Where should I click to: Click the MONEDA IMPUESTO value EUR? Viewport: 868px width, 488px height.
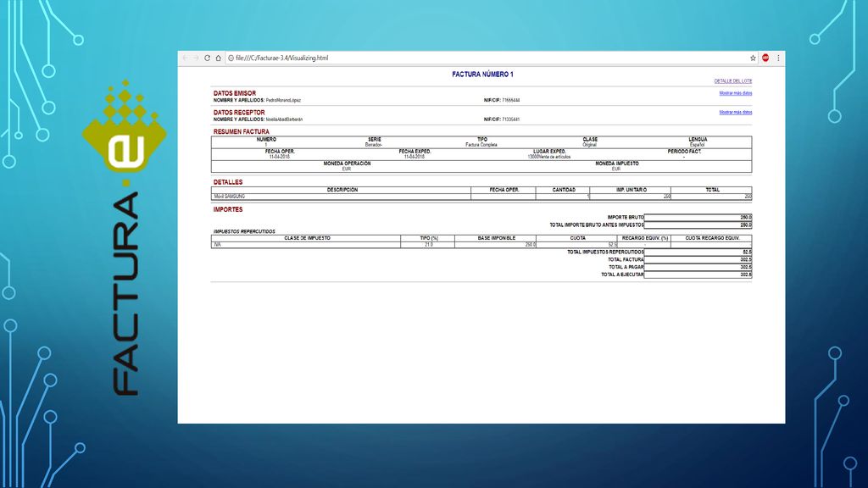(x=616, y=169)
